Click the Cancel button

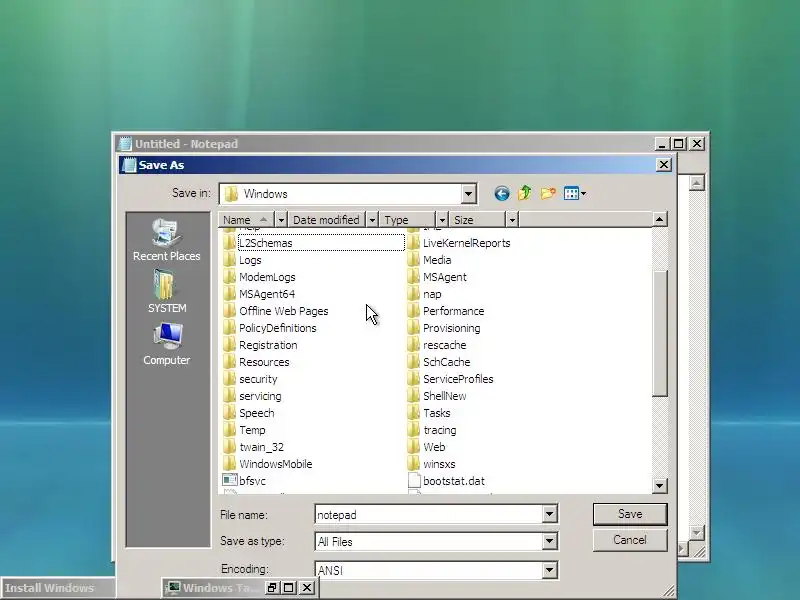[x=630, y=540]
